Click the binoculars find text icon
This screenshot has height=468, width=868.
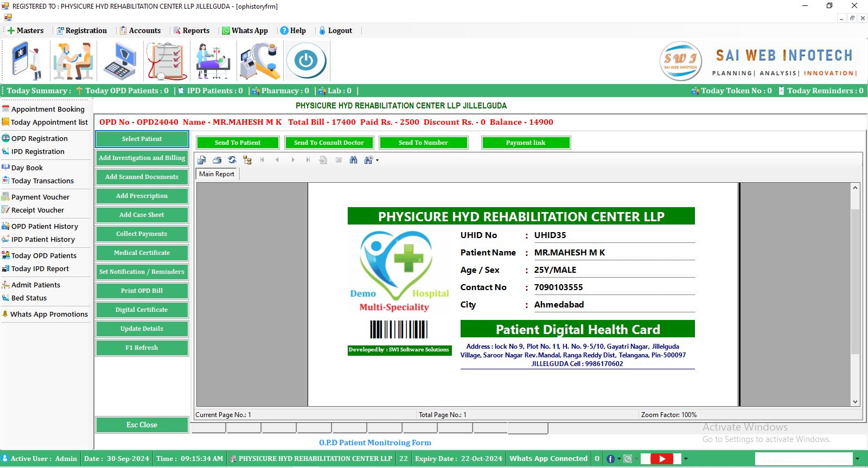point(354,160)
